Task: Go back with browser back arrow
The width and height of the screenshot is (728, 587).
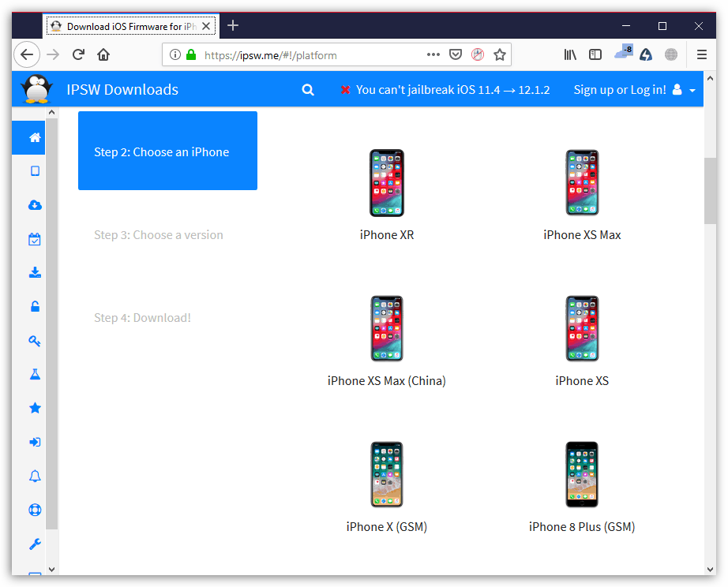Action: click(27, 54)
